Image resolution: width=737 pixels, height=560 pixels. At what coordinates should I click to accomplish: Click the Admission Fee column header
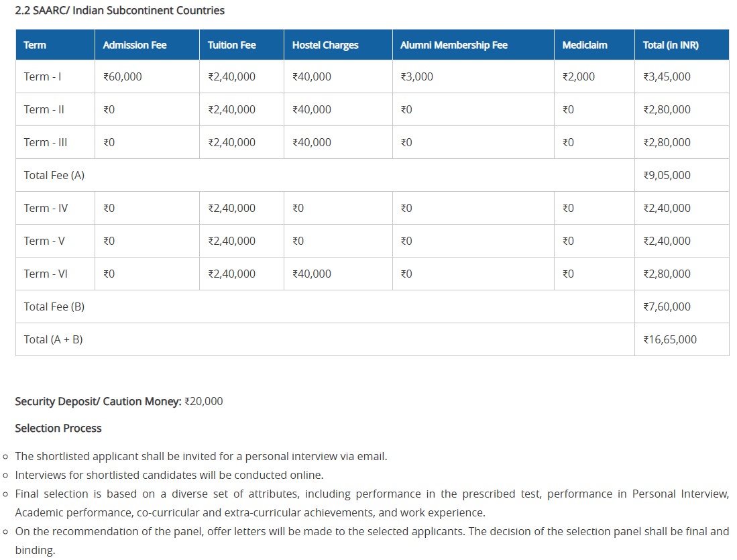[135, 45]
